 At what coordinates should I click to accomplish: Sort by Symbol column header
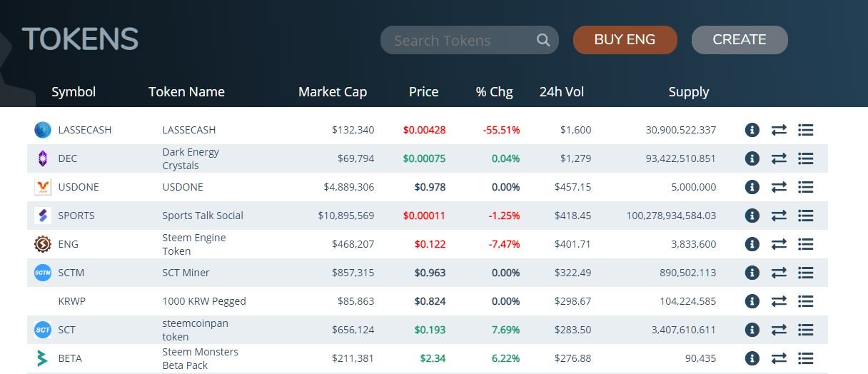(x=74, y=91)
